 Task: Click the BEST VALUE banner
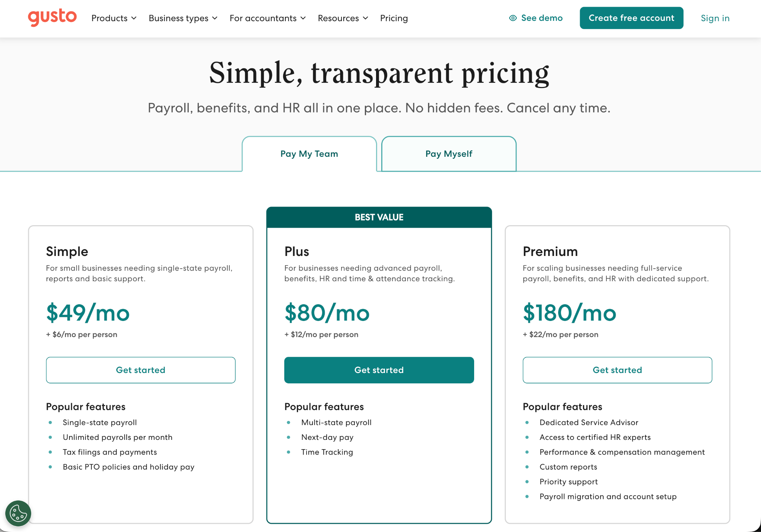(379, 217)
